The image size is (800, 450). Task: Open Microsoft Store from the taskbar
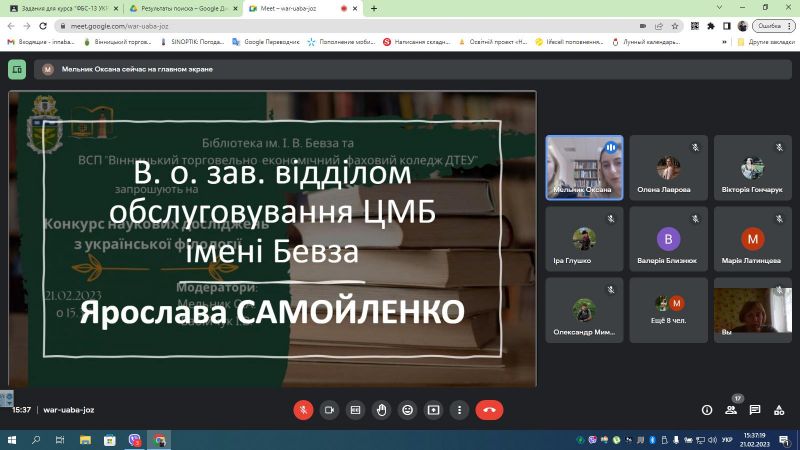(110, 440)
